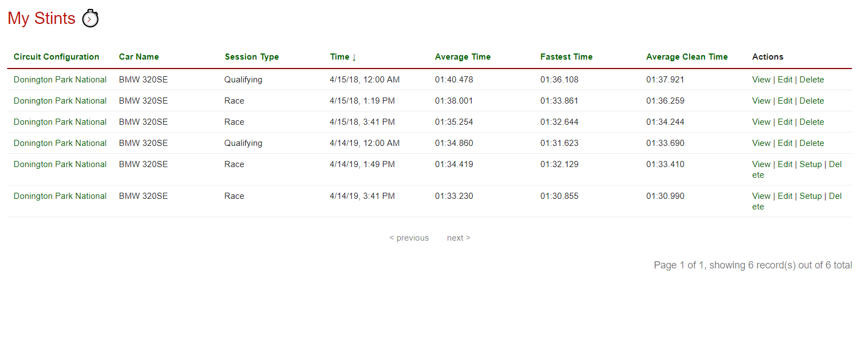Viewport: 868px width, 347px height.
Task: Click the Qualifying cell in the 4/14/19 12:00 AM row
Action: point(243,143)
